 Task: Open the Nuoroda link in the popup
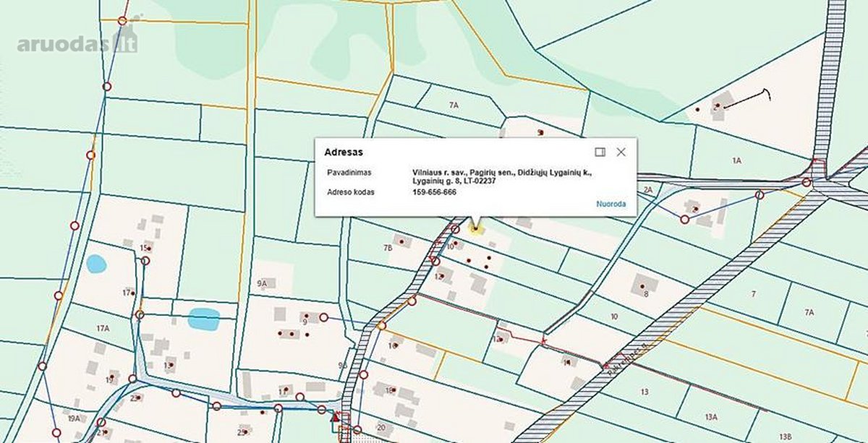611,204
